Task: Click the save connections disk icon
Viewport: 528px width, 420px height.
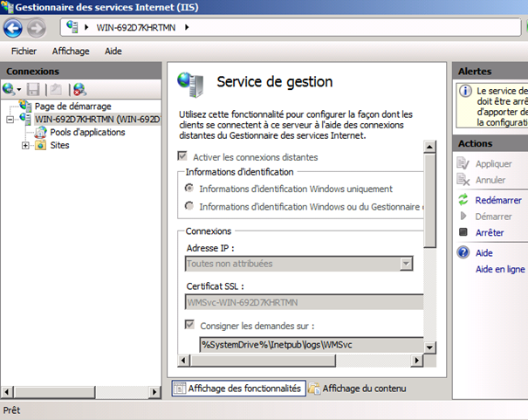Action: [x=34, y=89]
